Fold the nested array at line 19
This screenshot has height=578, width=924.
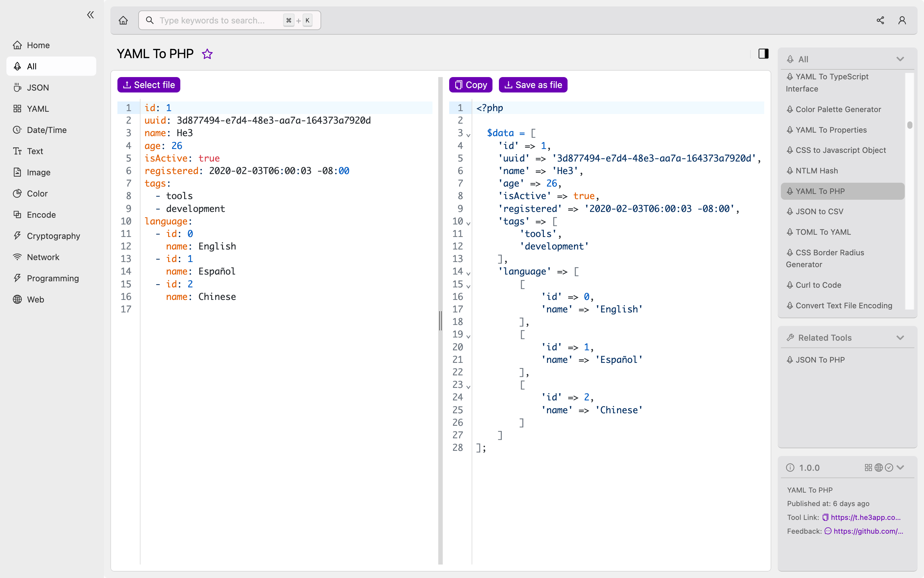point(468,337)
